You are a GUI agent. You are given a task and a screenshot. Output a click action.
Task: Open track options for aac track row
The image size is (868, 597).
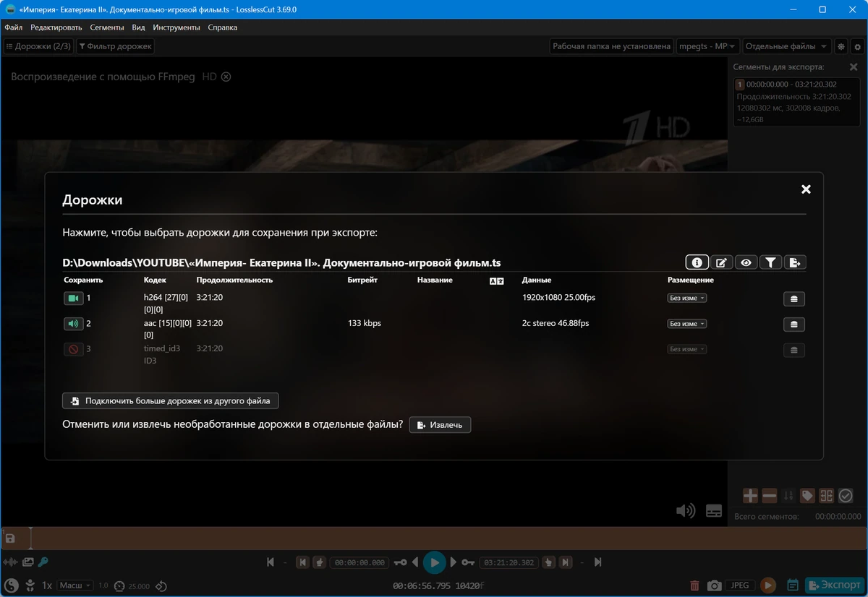point(794,325)
